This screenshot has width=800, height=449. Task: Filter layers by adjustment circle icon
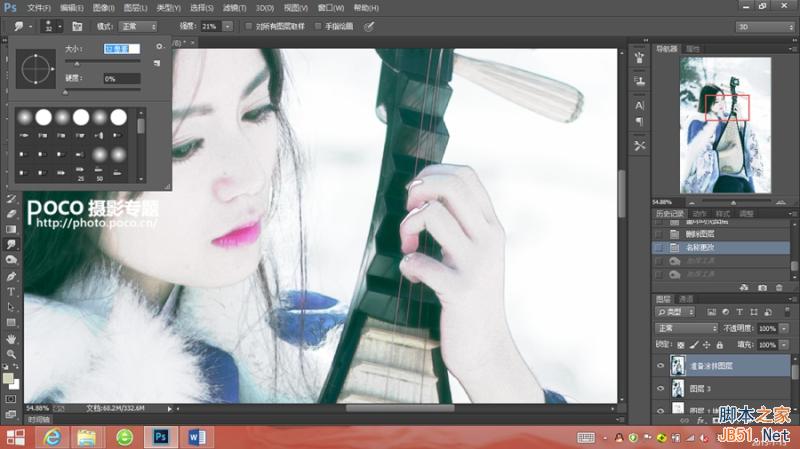[x=726, y=312]
